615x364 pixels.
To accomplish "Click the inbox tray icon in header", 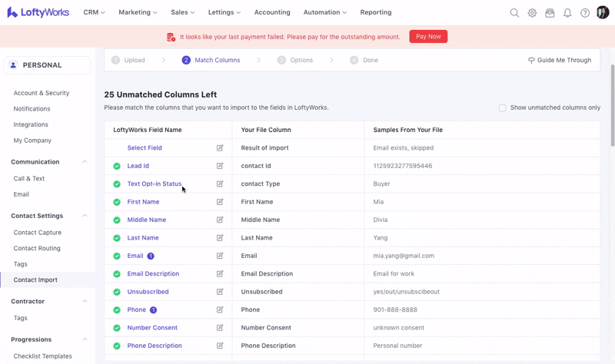I will point(550,13).
